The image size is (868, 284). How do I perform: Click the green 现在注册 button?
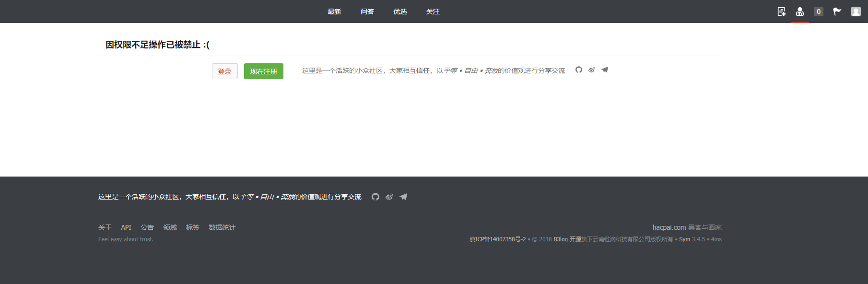(x=264, y=71)
